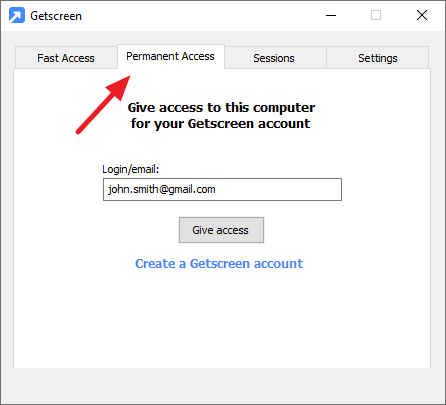Viewport: 446px width, 405px height.
Task: Click the 'for your Getscreen account' heading line
Action: coord(221,124)
